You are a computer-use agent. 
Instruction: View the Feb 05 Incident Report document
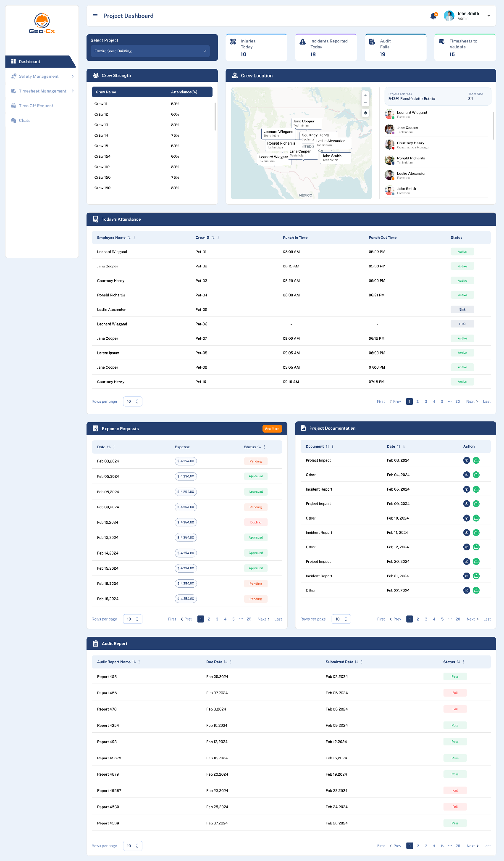coord(466,489)
